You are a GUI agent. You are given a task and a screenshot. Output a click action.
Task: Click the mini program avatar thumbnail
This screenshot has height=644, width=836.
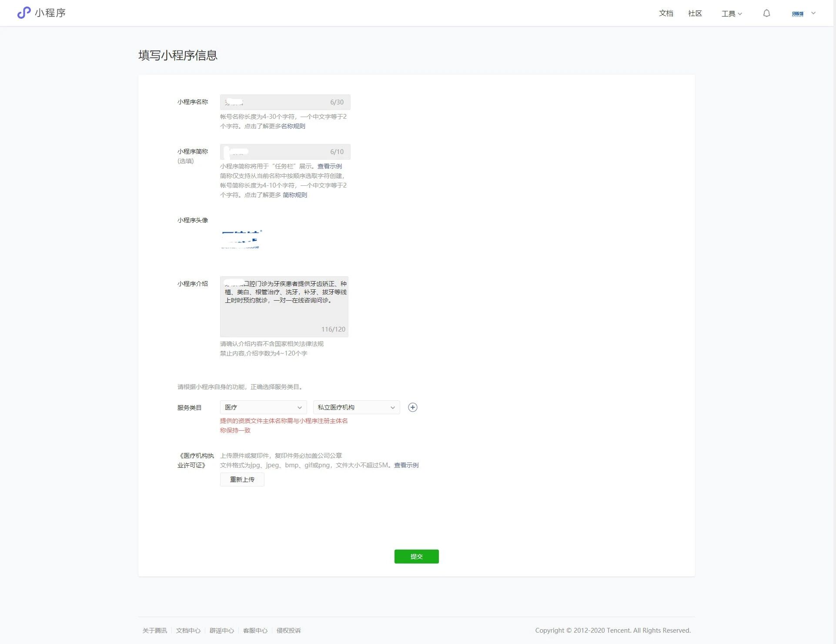point(241,239)
